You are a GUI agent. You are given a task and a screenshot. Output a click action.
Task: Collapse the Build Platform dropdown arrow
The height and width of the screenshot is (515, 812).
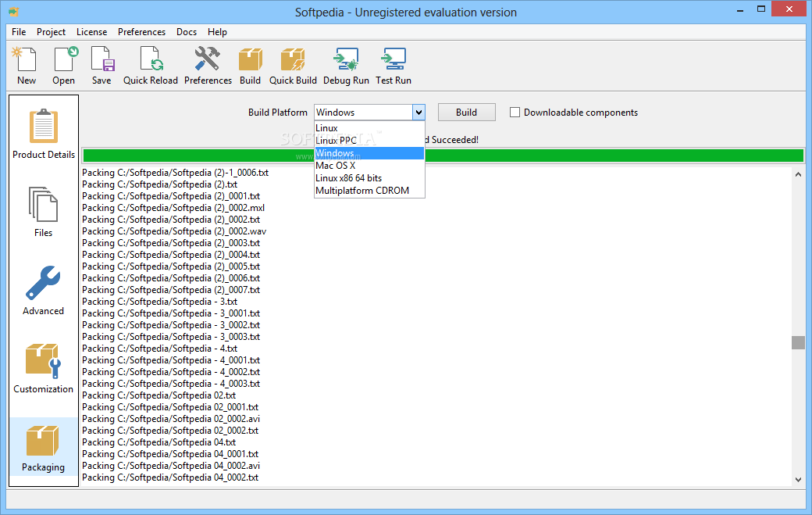point(418,113)
